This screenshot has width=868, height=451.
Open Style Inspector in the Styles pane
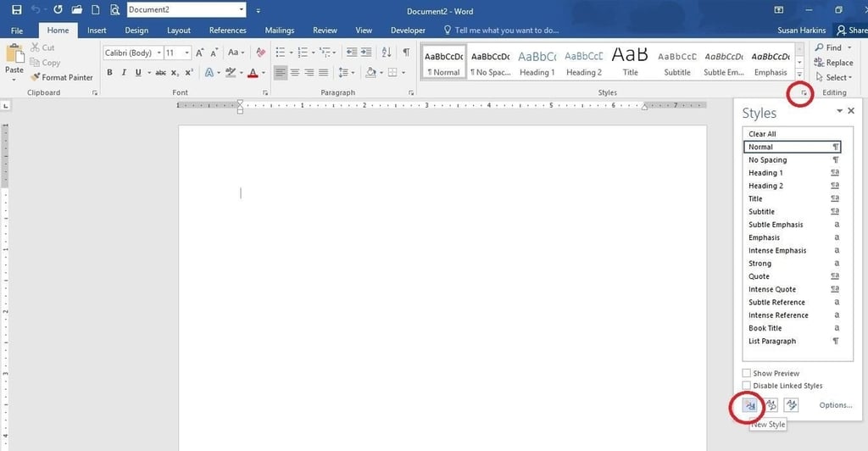771,405
